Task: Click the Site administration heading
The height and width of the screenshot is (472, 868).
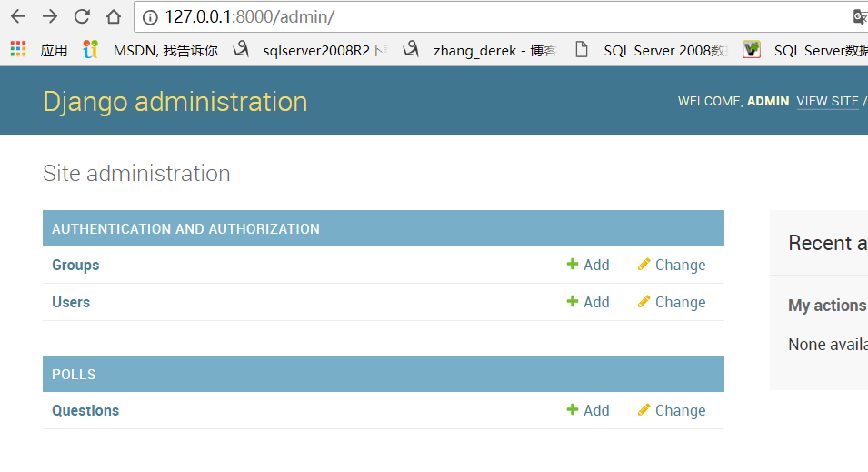Action: pyautogui.click(x=136, y=174)
